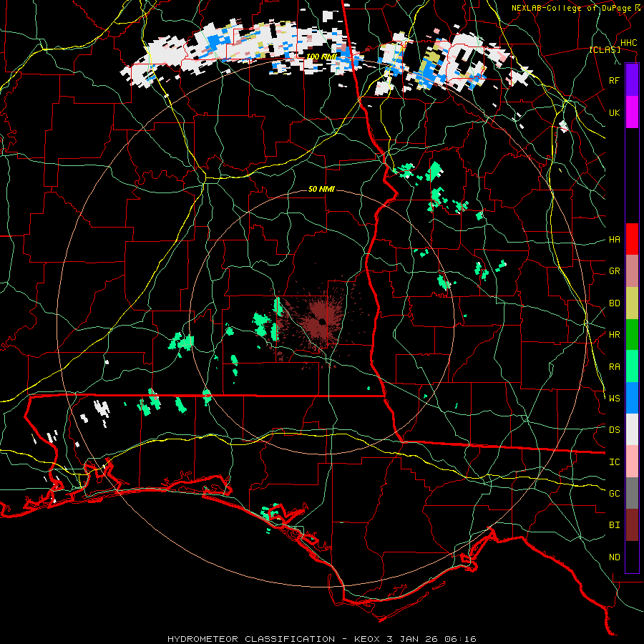Select the IC pink legend swatch
The height and width of the screenshot is (644, 644).
click(632, 462)
